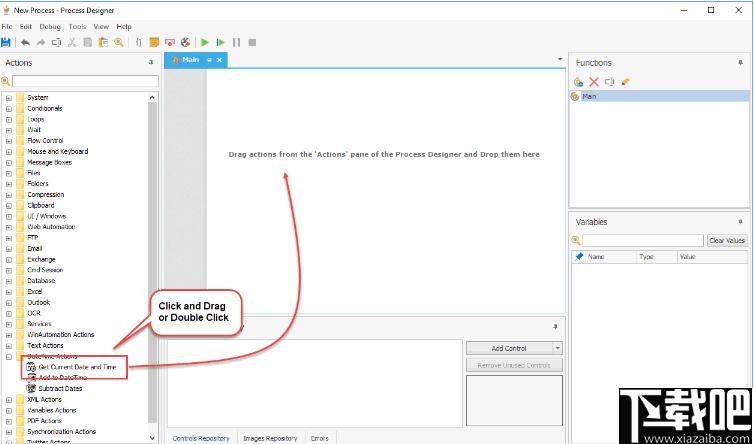
Task: Switch to the Images Repository tab
Action: pos(270,438)
